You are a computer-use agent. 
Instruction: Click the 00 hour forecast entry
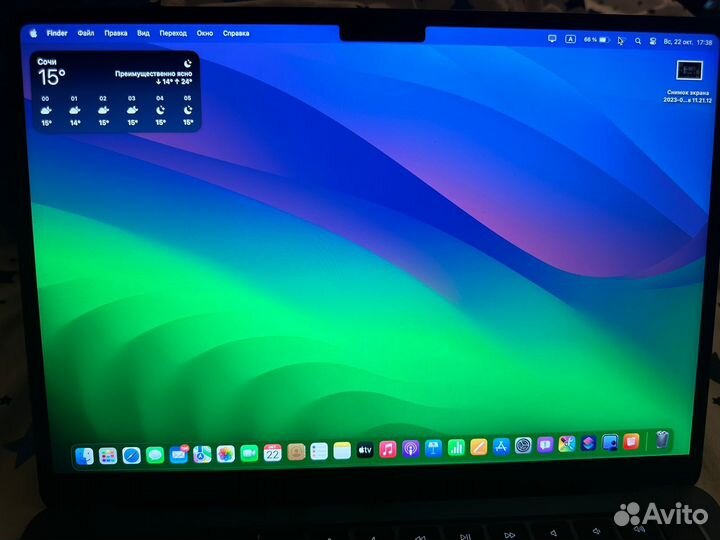tap(46, 111)
